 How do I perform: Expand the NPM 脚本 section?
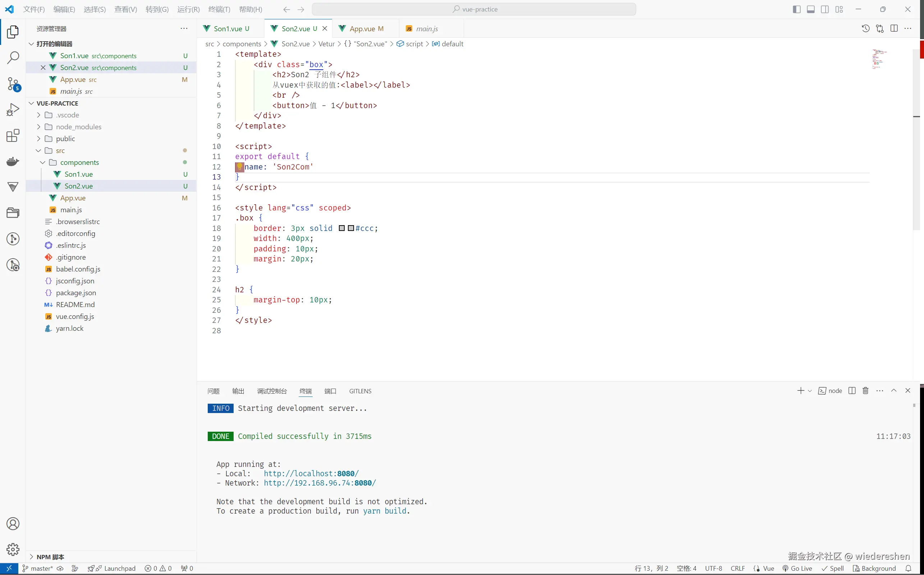pos(50,557)
